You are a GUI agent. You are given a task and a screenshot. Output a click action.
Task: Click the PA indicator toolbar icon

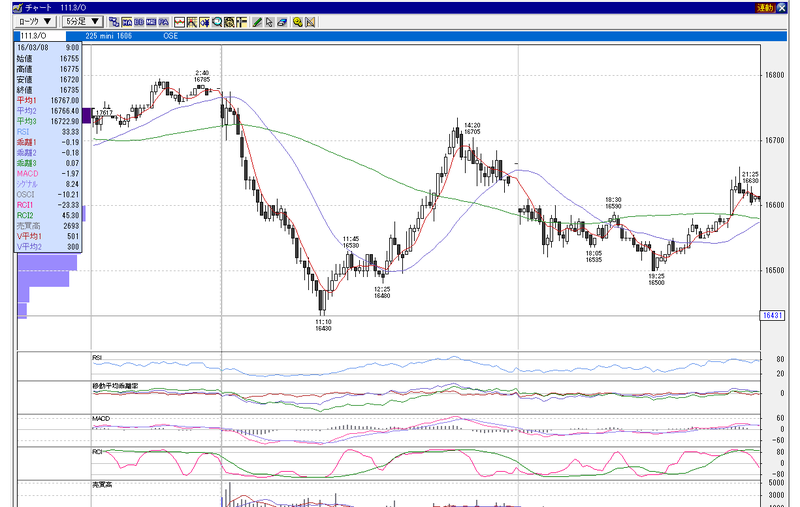163,22
